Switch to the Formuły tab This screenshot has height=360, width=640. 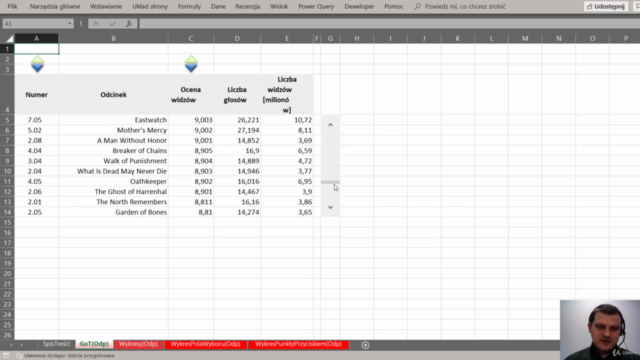[x=189, y=7]
